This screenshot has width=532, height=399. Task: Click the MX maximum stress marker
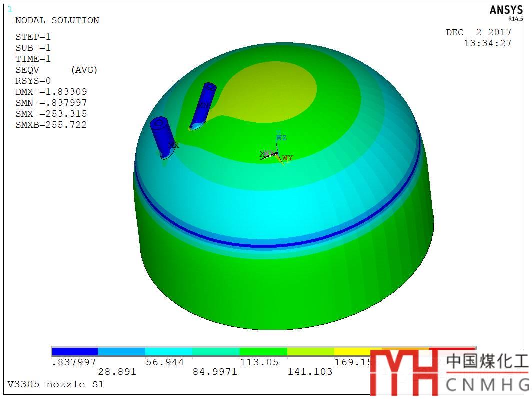[173, 145]
